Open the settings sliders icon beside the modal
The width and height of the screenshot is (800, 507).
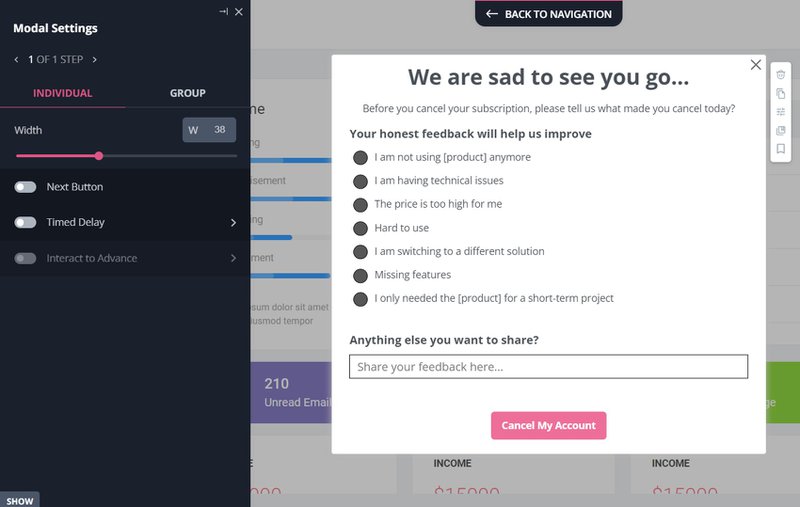point(781,112)
